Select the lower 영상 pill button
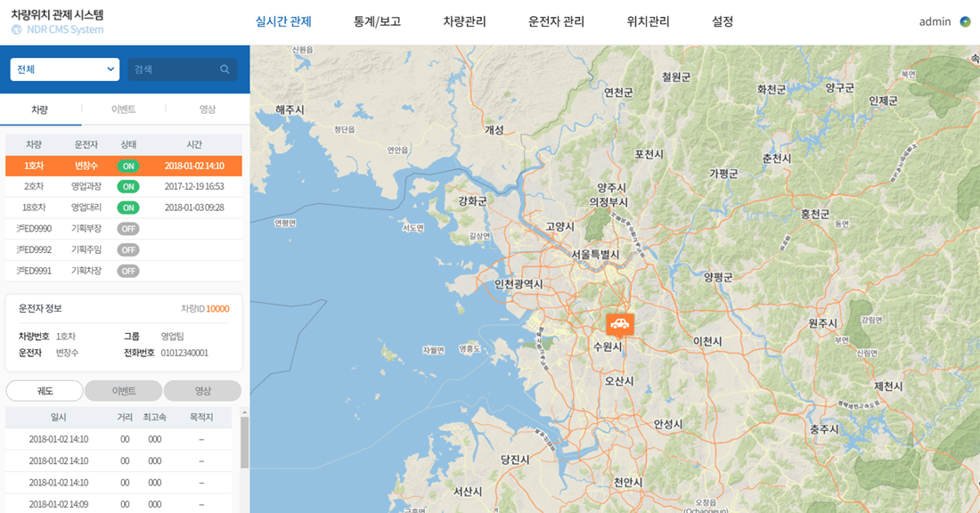The height and width of the screenshot is (513, 980). (x=202, y=390)
